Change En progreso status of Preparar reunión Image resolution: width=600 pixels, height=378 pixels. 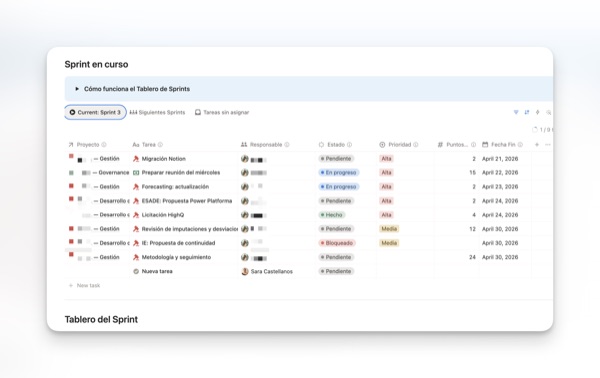pyautogui.click(x=339, y=173)
